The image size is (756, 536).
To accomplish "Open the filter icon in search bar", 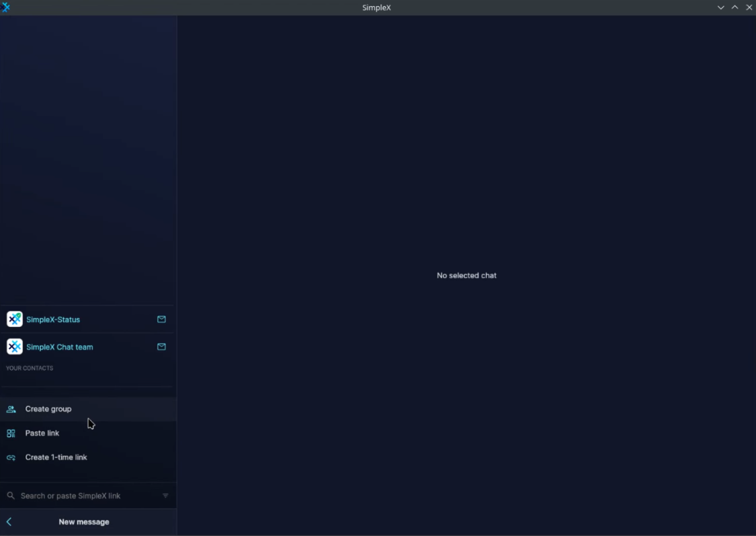I will (165, 496).
